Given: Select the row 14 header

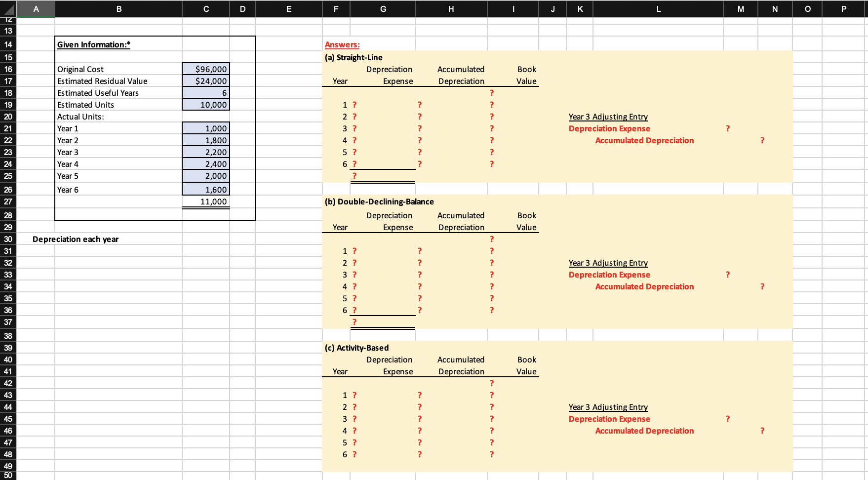Looking at the screenshot, I should 8,44.
